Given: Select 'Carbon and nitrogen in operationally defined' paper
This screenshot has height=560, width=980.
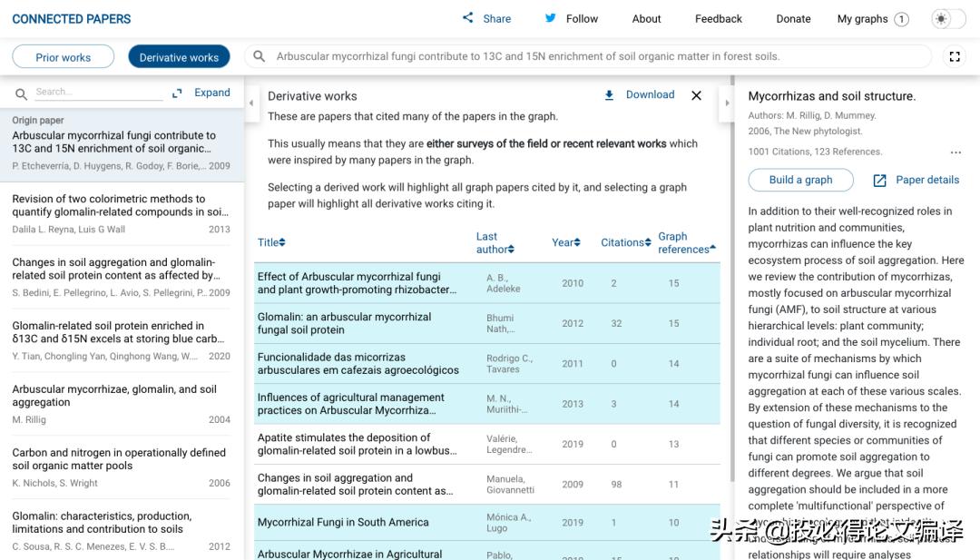Looking at the screenshot, I should click(x=122, y=467).
